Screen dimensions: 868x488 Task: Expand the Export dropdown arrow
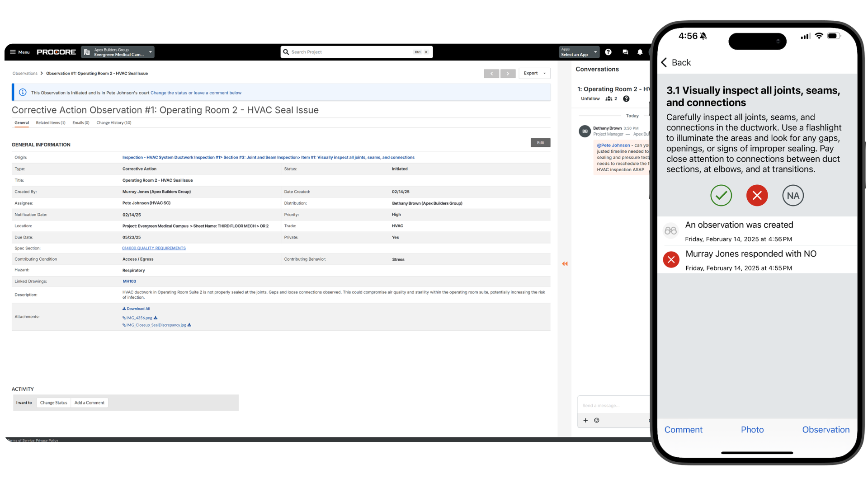coord(545,73)
